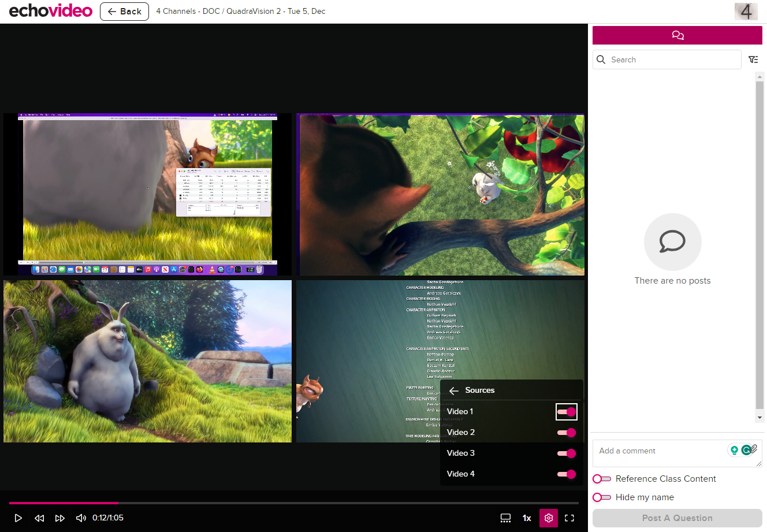Image resolution: width=767 pixels, height=532 pixels.
Task: Click the 0:12/1:05 time display
Action: [108, 518]
